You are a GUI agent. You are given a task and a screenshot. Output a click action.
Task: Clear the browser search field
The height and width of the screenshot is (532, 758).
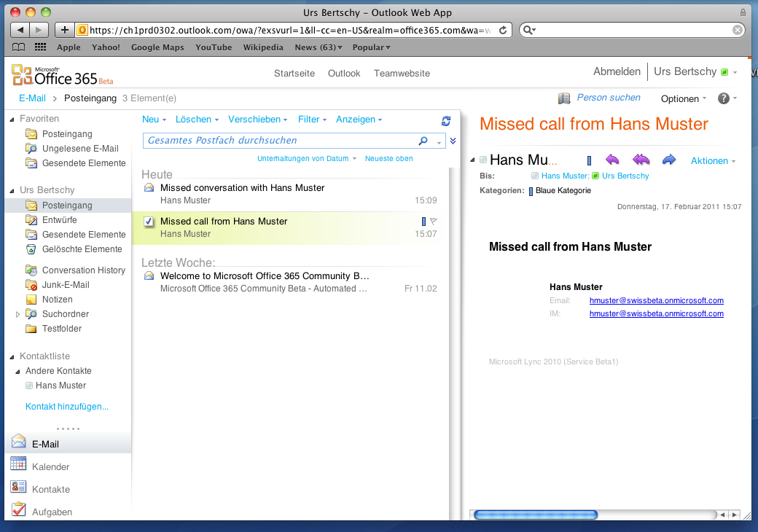click(x=737, y=30)
